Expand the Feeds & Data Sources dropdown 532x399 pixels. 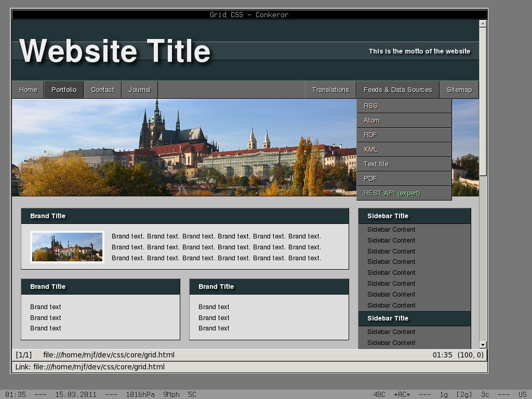pos(397,90)
